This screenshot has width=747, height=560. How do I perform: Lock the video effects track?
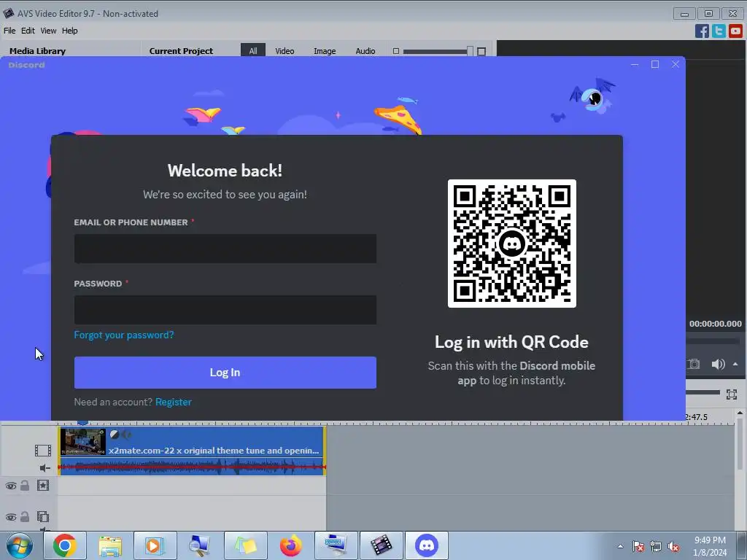[25, 485]
